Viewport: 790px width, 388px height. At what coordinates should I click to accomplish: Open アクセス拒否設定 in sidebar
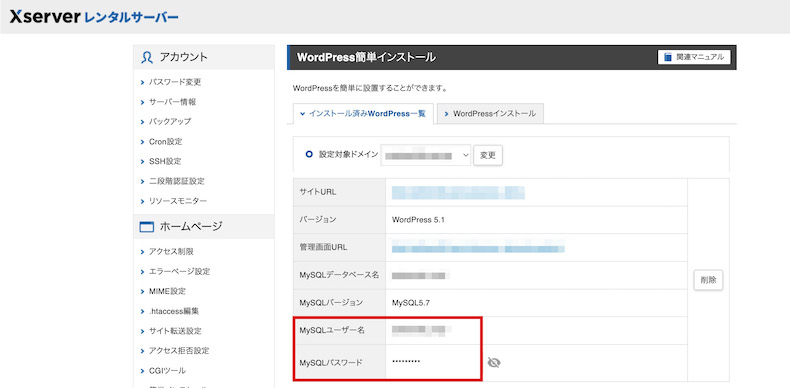(x=179, y=351)
